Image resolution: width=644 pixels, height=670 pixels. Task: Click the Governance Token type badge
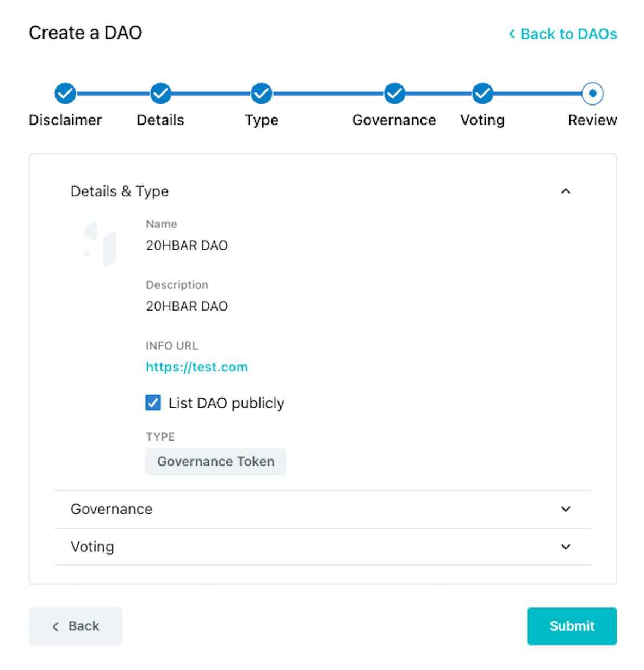click(215, 461)
